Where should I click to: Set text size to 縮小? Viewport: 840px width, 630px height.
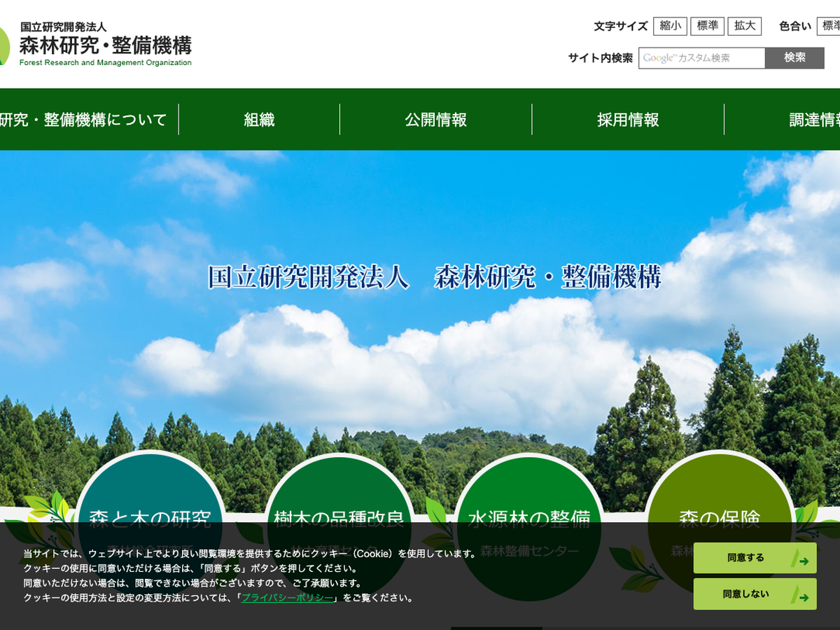670,27
